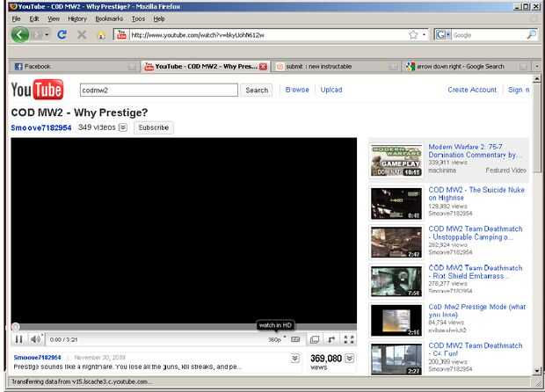The image size is (545, 392).
Task: Stop loading with the X toolbar icon
Action: click(82, 35)
